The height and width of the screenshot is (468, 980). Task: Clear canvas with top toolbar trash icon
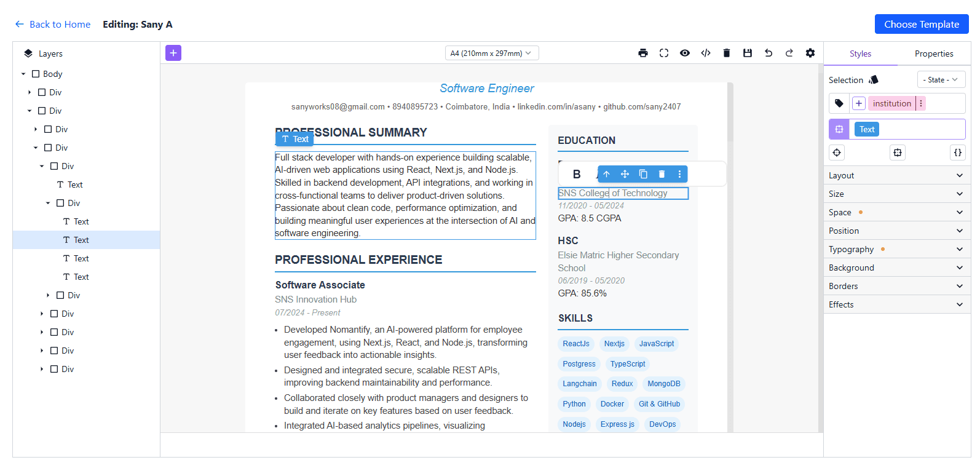point(727,53)
